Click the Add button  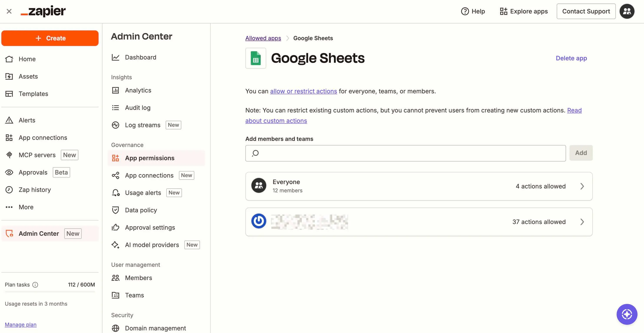coord(581,153)
